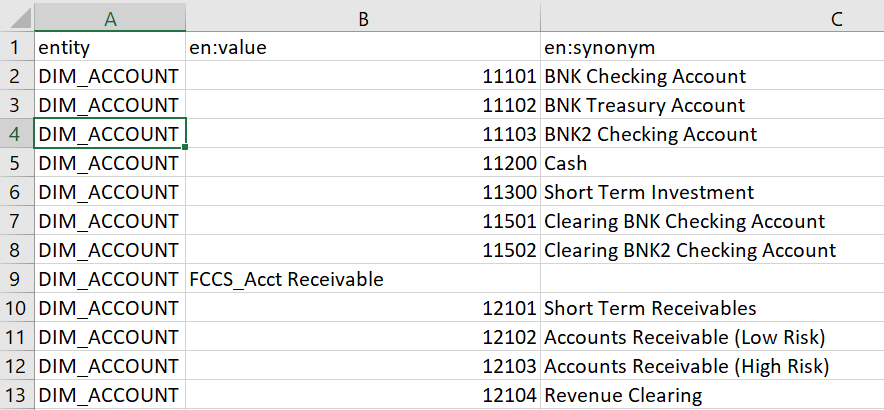Click the cell with value 11101
Image resolution: width=884 pixels, height=410 pixels.
pyautogui.click(x=362, y=76)
